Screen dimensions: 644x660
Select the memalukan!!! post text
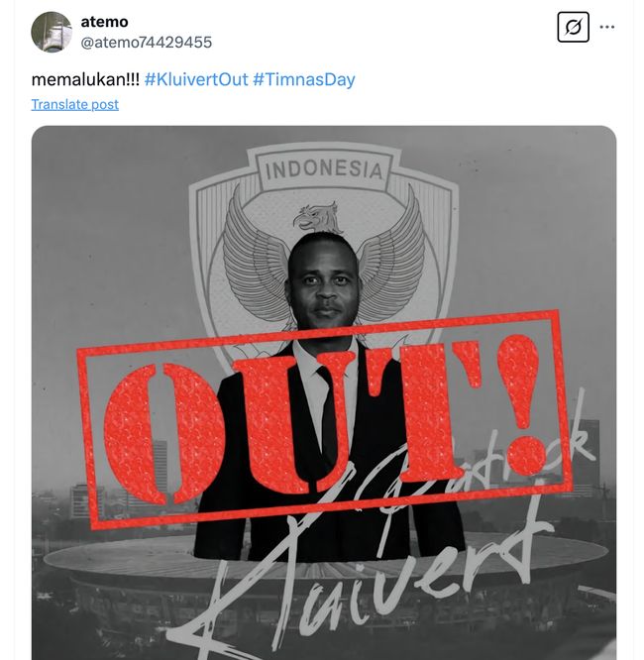point(85,79)
